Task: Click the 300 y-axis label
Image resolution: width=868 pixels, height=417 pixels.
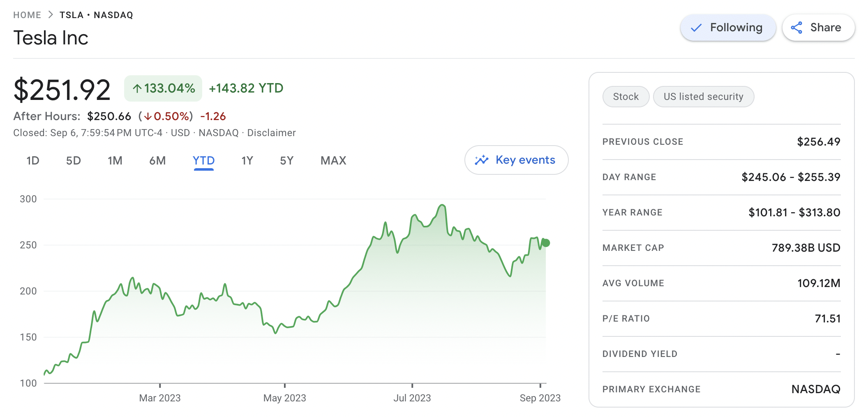Action: coord(28,199)
